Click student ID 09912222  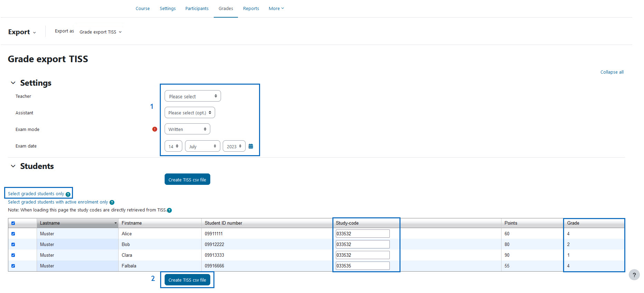[x=214, y=245]
